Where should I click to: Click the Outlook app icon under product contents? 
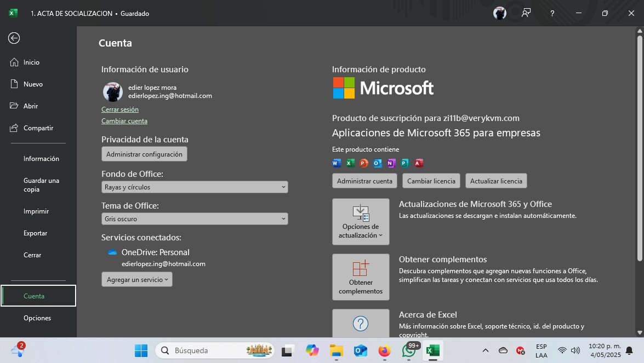pos(378,163)
